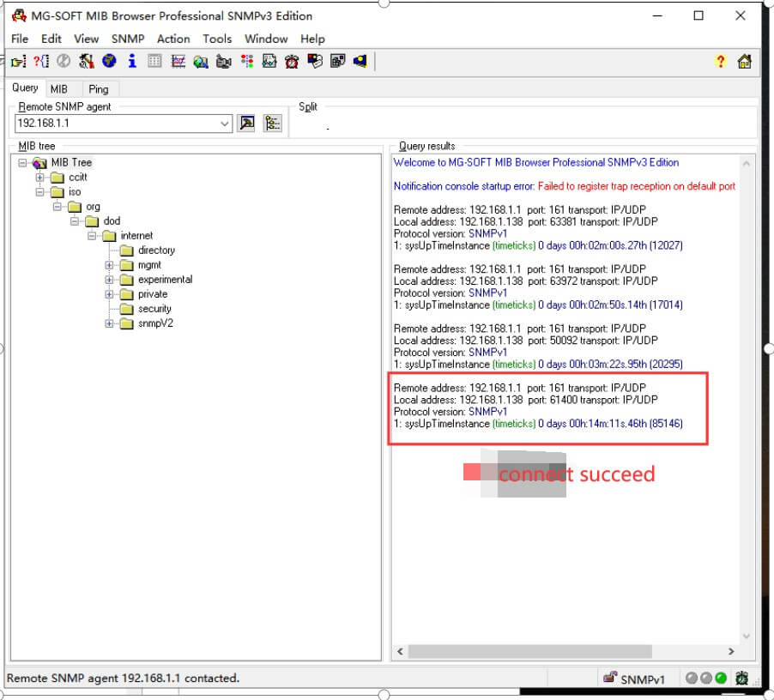Open the SNMP menu

point(128,39)
